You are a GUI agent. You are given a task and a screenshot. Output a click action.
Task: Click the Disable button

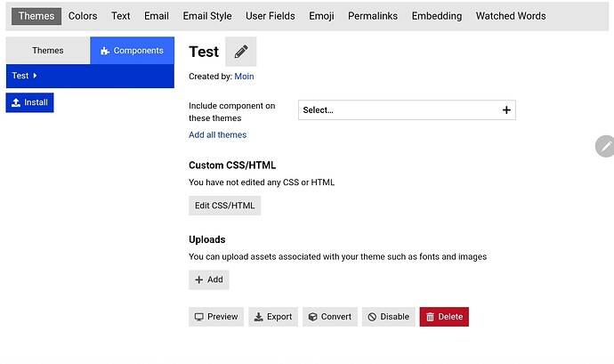tap(389, 317)
